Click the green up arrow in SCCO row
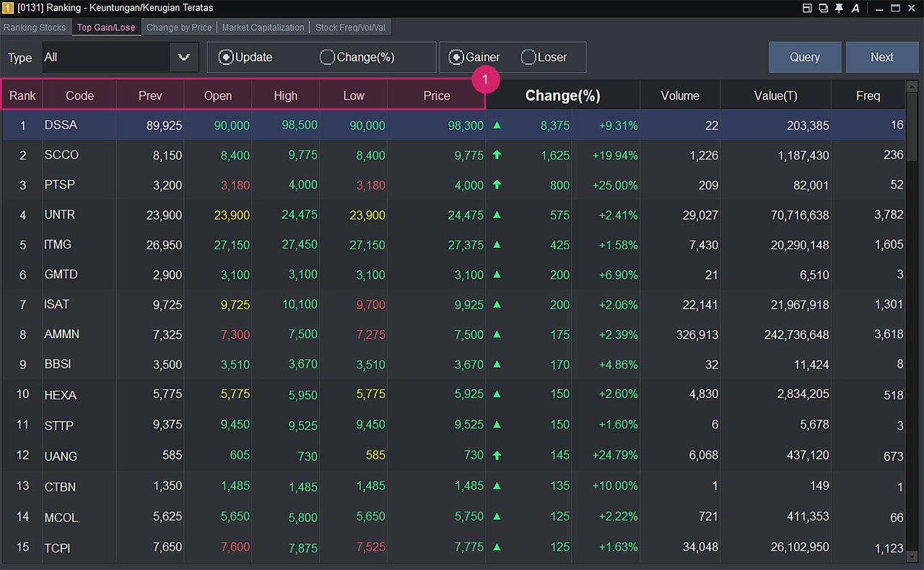924x570 pixels. click(497, 155)
